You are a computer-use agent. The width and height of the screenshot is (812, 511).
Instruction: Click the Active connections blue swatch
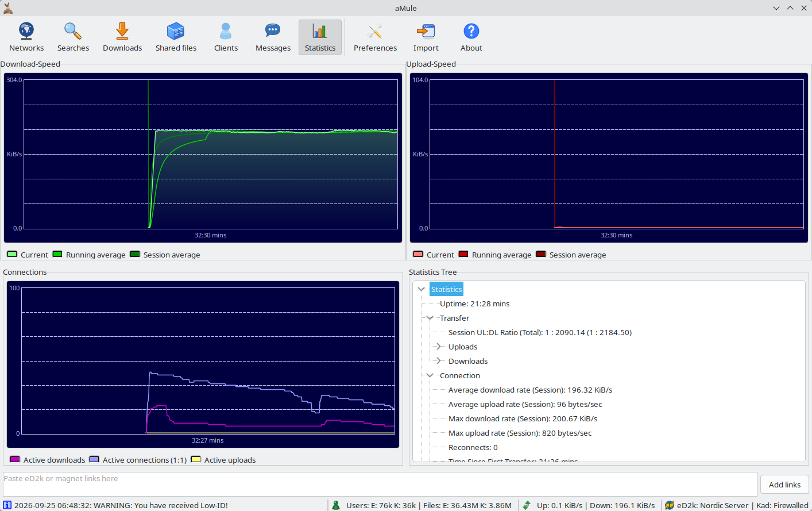click(x=94, y=459)
